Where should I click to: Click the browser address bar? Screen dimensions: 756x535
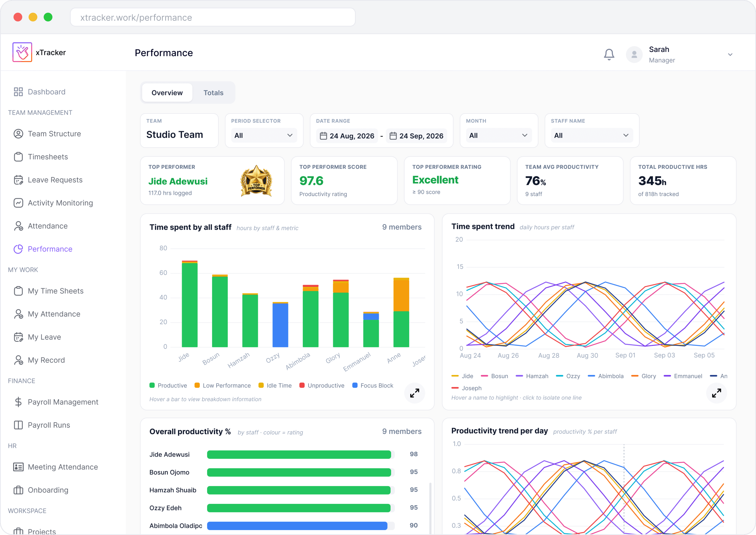pos(213,17)
